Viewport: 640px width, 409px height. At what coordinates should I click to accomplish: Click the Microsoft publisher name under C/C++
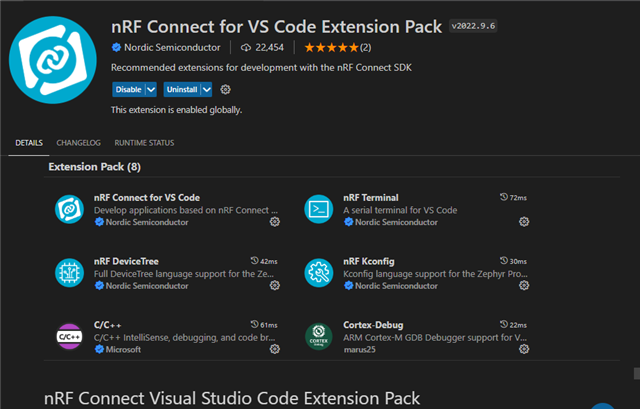coord(123,349)
